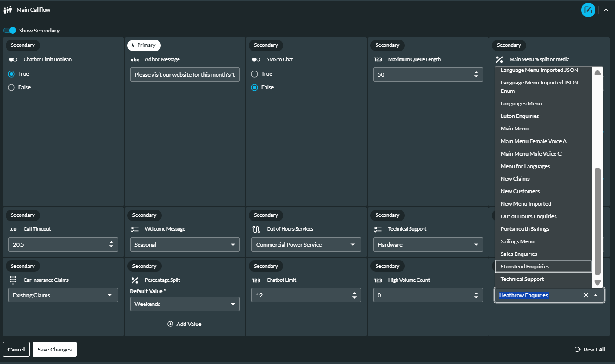Click the Cancel button
The height and width of the screenshot is (364, 615).
pyautogui.click(x=16, y=349)
